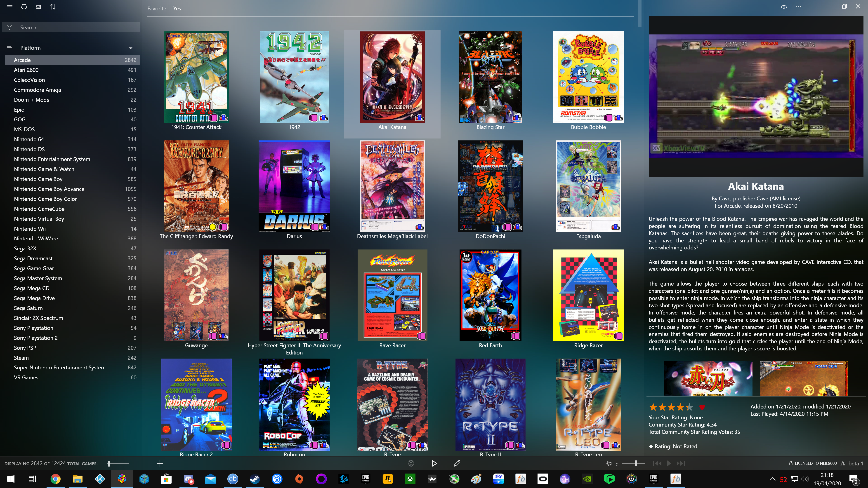The height and width of the screenshot is (488, 868).
Task: Select the Rave Racer game cover
Action: pyautogui.click(x=392, y=295)
